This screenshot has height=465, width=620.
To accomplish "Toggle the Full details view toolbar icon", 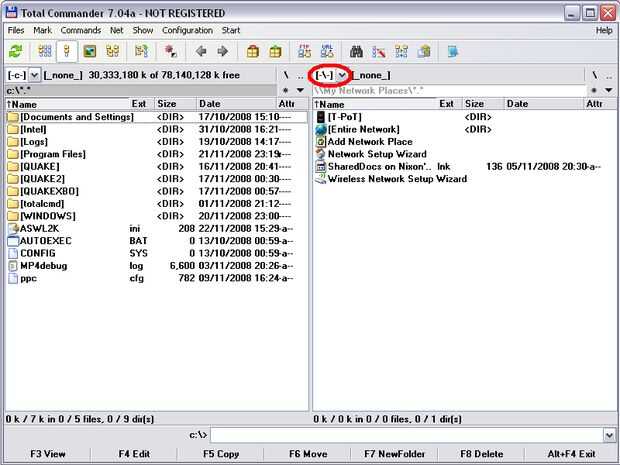I will (67, 51).
